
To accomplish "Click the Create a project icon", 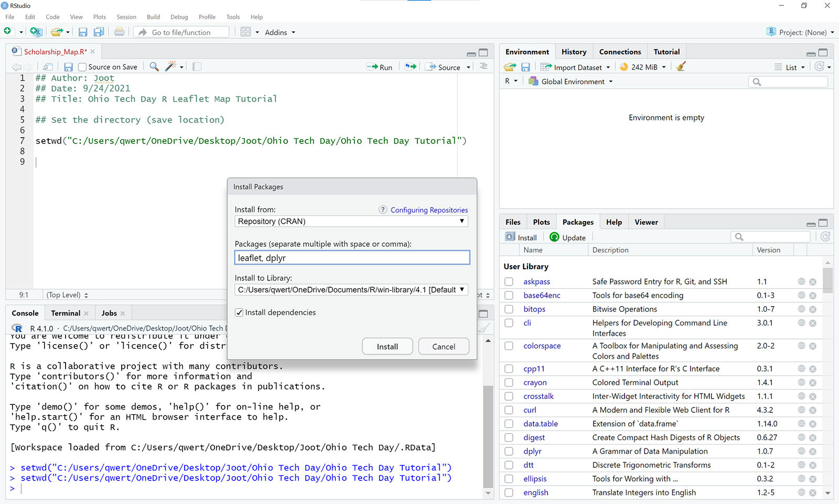I will [x=36, y=32].
